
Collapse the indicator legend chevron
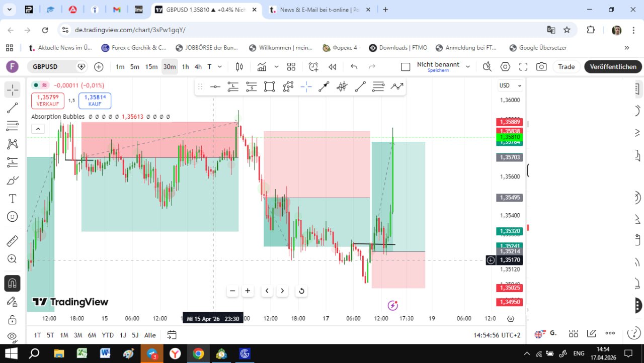tap(38, 129)
